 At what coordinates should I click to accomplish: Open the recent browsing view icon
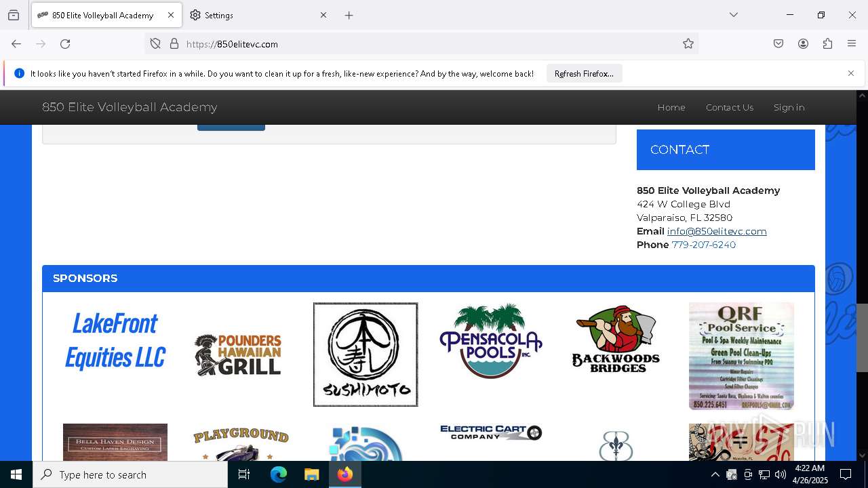(x=14, y=15)
